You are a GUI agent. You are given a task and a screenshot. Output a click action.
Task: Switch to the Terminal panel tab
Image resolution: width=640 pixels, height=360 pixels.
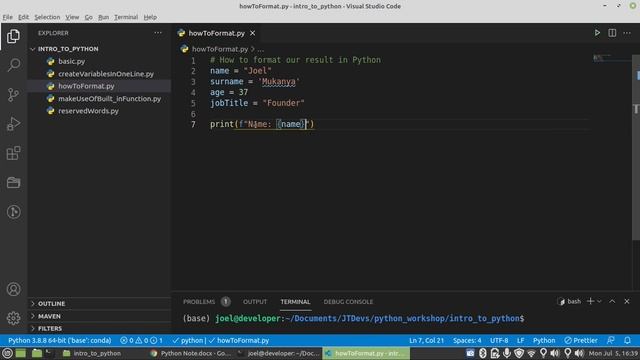pyautogui.click(x=295, y=302)
